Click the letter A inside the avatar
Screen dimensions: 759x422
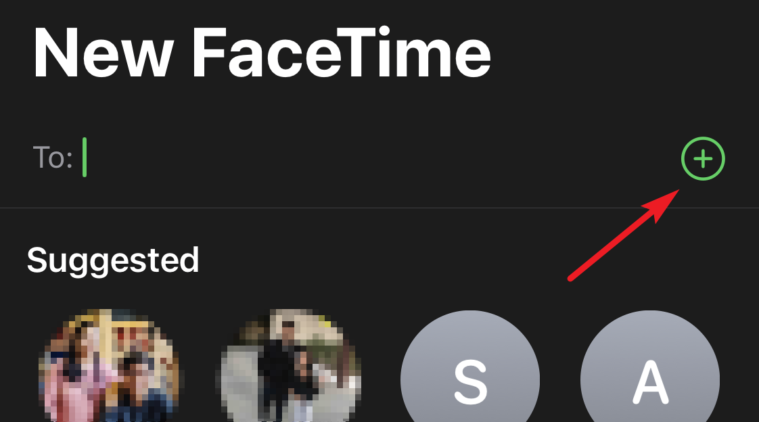tap(651, 382)
